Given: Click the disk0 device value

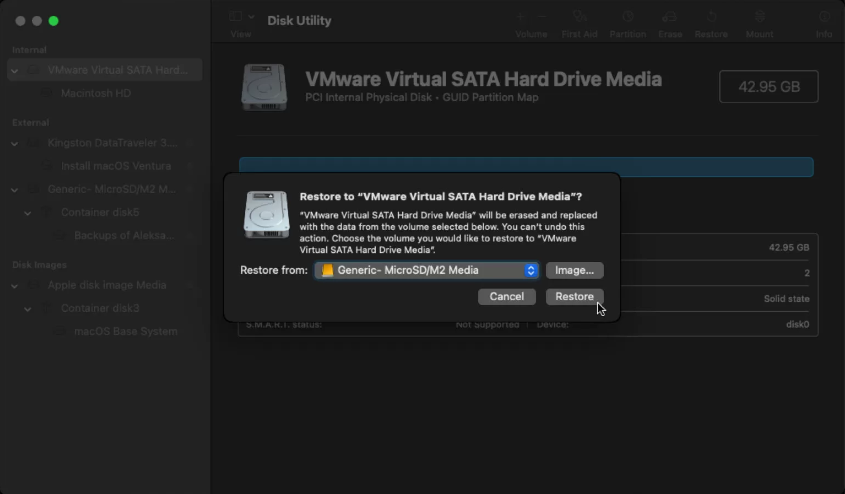Looking at the screenshot, I should click(x=798, y=324).
